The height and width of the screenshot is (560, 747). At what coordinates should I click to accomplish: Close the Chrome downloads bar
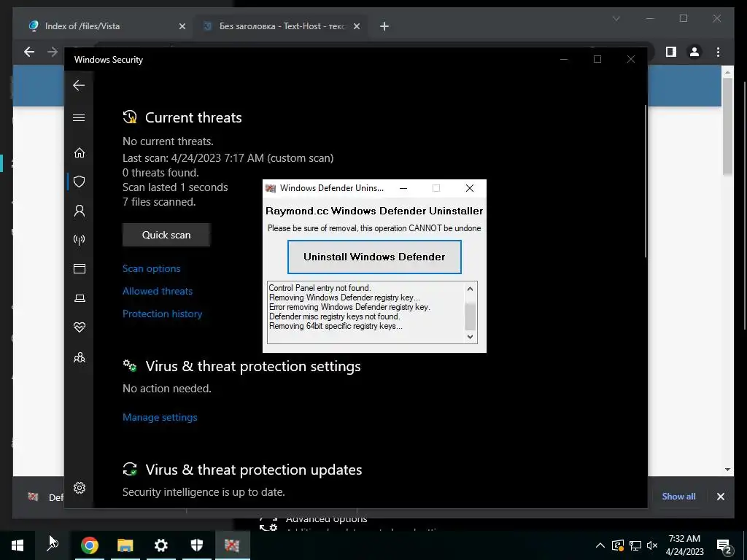click(720, 497)
